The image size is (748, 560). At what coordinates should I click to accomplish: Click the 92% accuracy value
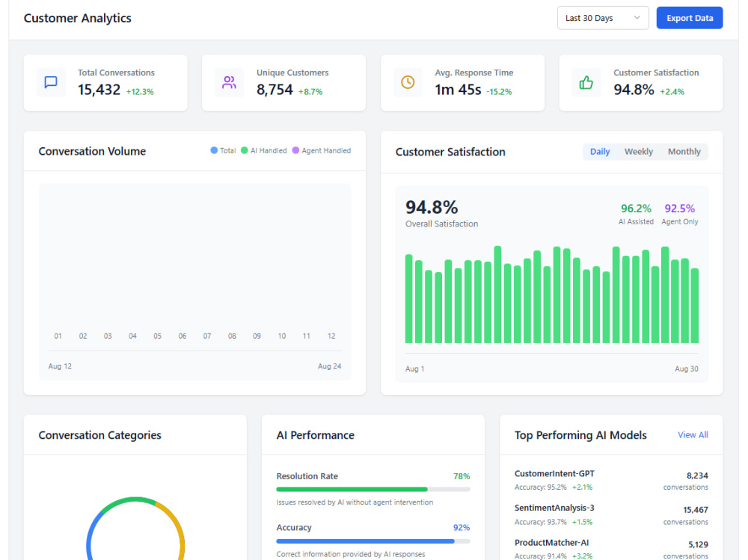pos(462,528)
